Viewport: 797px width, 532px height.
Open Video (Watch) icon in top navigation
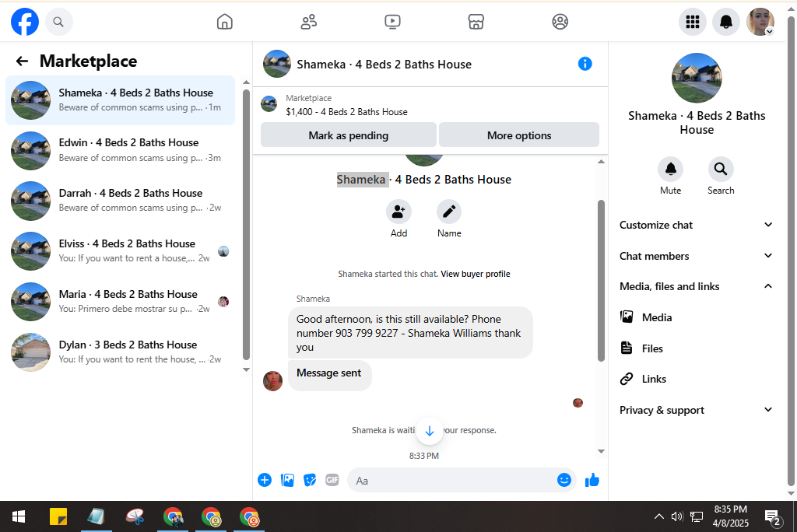pyautogui.click(x=392, y=22)
